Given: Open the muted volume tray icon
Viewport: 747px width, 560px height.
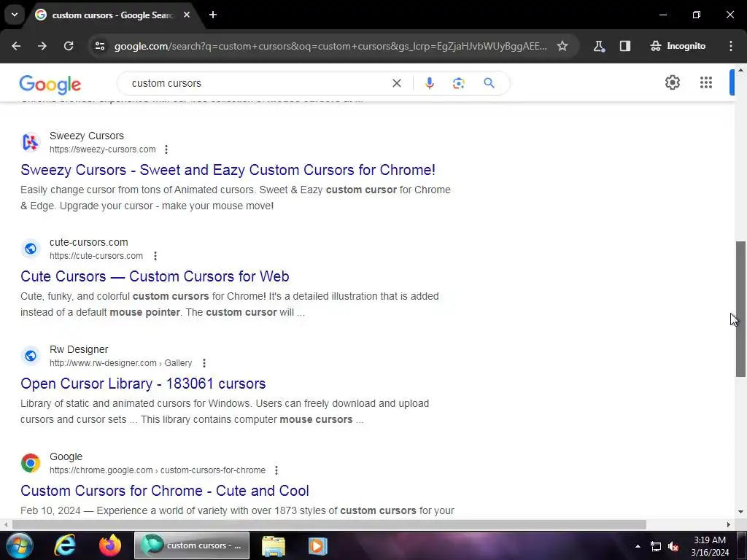Looking at the screenshot, I should [673, 546].
